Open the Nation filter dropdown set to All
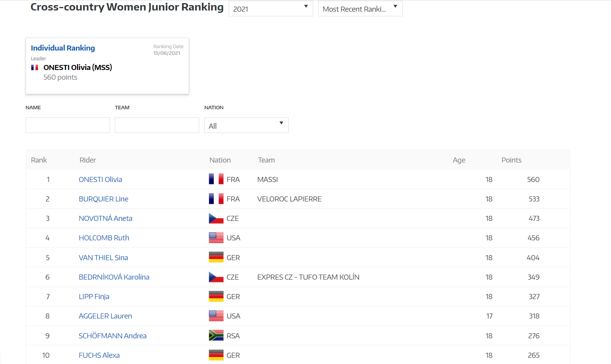Viewport: 611px width, 364px height. tap(246, 126)
